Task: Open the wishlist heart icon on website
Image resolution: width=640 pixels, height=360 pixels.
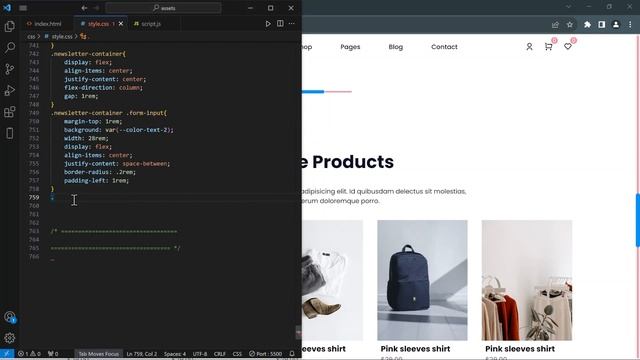Action: (x=568, y=47)
